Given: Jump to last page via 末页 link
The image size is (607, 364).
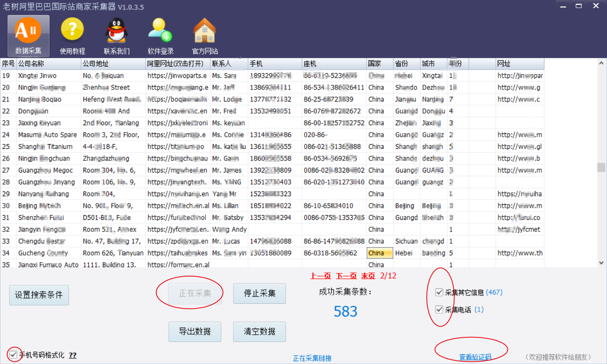Looking at the screenshot, I should 368,276.
